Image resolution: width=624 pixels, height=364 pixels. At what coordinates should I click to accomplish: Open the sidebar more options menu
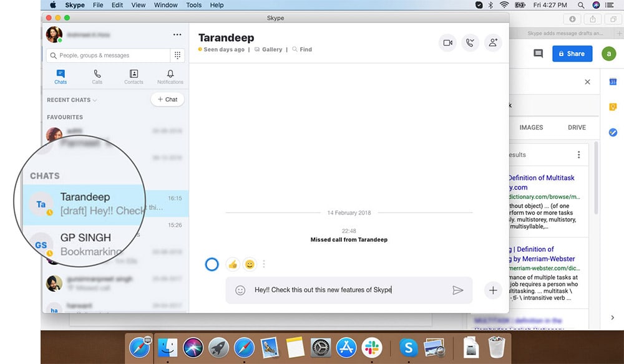[x=177, y=34]
